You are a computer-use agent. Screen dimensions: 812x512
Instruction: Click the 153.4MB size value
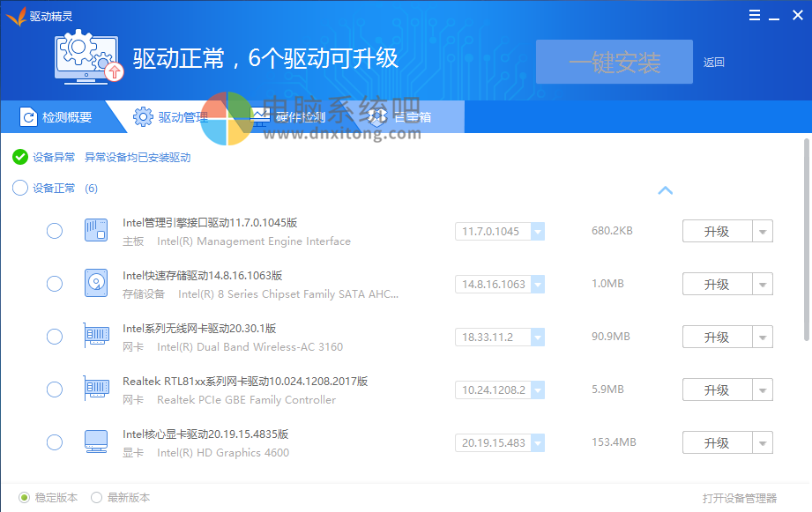click(x=615, y=442)
